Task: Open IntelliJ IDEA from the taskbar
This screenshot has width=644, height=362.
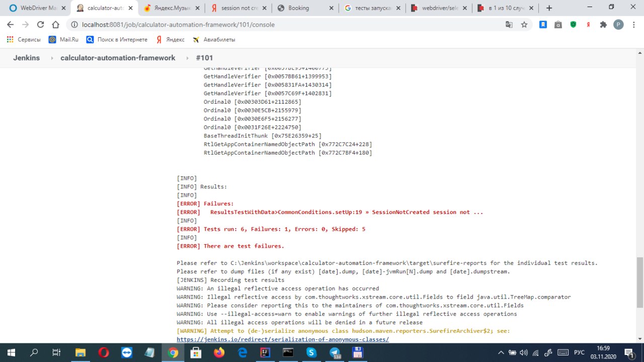Action: pos(265,353)
